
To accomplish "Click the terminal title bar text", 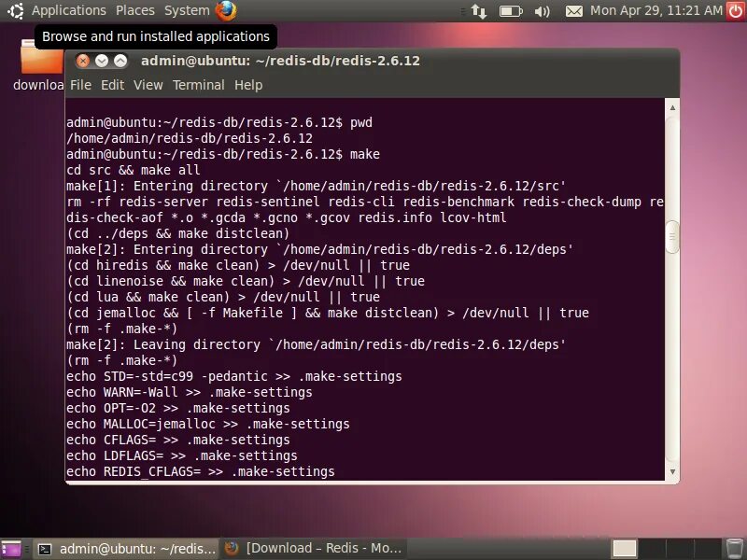I will (281, 61).
